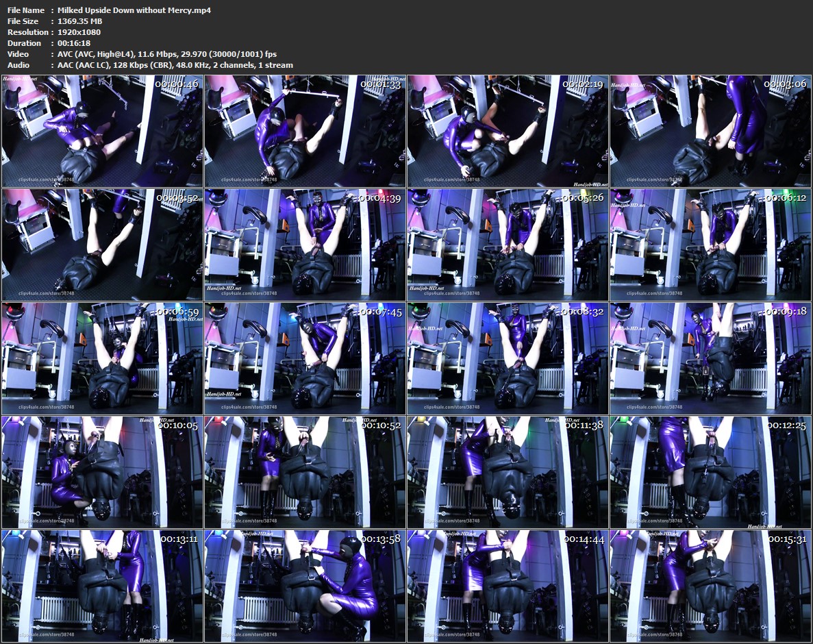Select the 00:13:58 preview frame
This screenshot has width=813, height=644.
pos(305,585)
